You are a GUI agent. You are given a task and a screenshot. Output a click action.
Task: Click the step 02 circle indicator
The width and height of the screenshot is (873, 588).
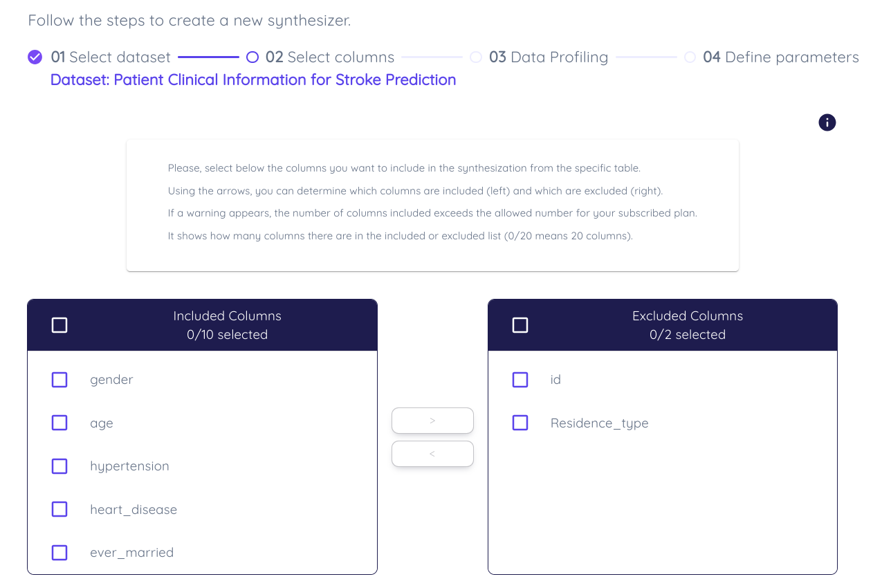click(x=252, y=57)
